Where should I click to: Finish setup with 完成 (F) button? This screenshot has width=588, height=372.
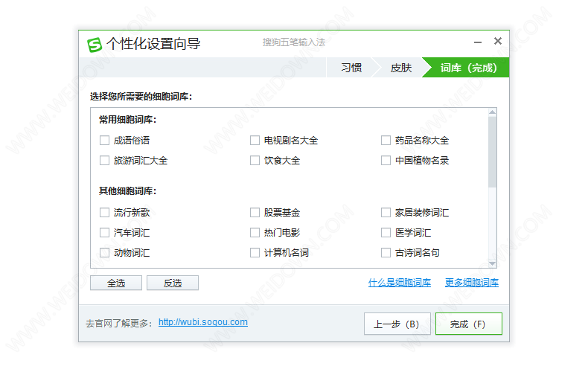point(469,324)
